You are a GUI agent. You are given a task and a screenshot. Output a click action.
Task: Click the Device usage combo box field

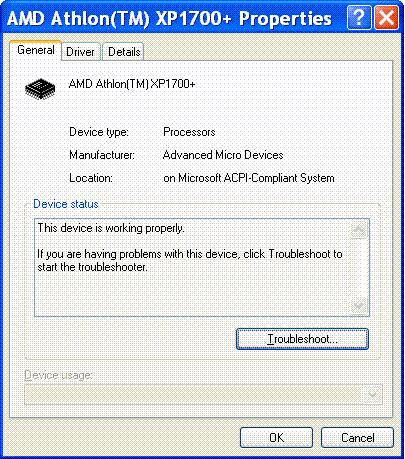coord(203,395)
